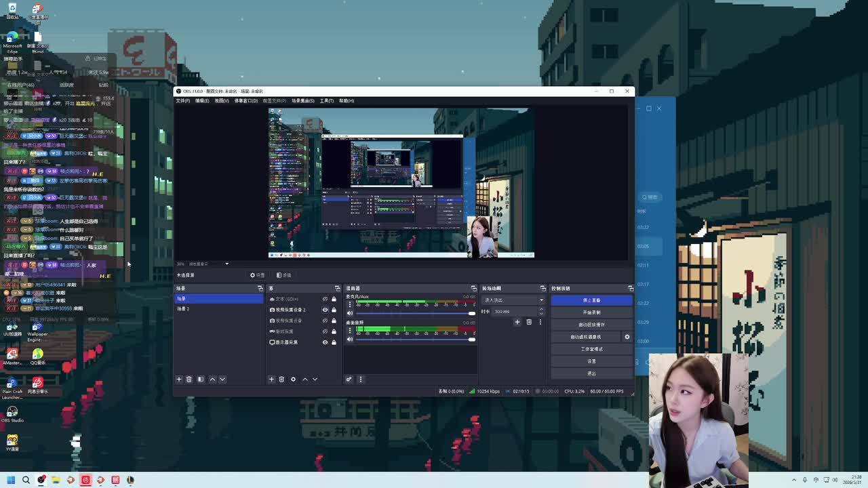Select the second scene in Scenes list
The height and width of the screenshot is (488, 868).
(x=219, y=308)
